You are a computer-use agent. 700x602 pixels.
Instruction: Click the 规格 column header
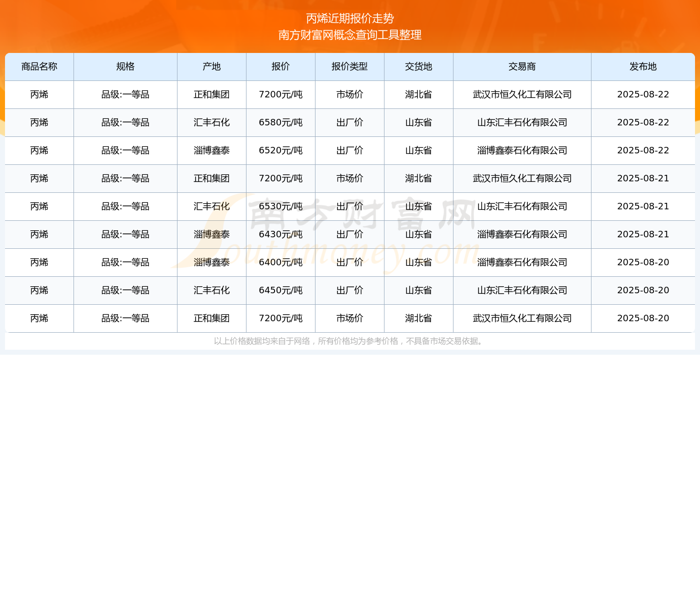point(125,66)
